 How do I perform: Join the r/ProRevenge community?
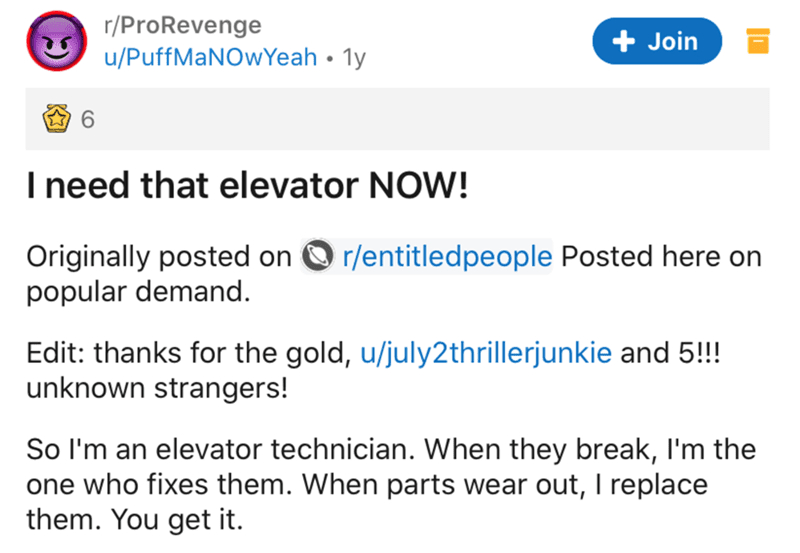pos(657,41)
